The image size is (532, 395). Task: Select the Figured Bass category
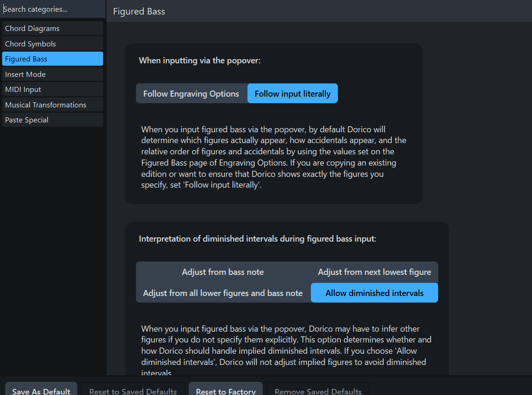[x=53, y=59]
